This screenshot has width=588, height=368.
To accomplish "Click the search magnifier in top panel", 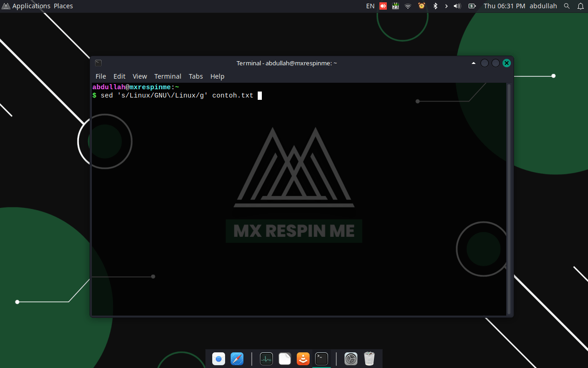I will 567,6.
